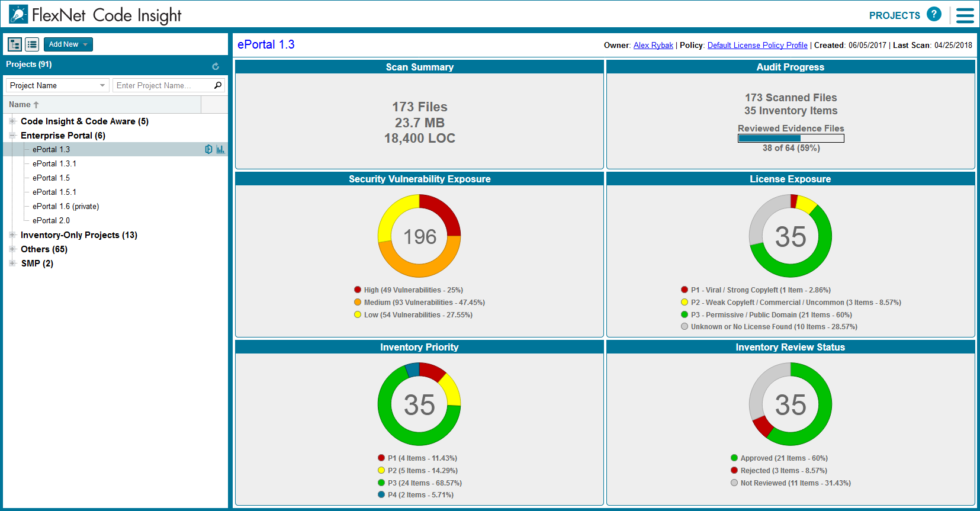Click Low vulnerabilities legend entry
This screenshot has width=980, height=511.
click(413, 315)
